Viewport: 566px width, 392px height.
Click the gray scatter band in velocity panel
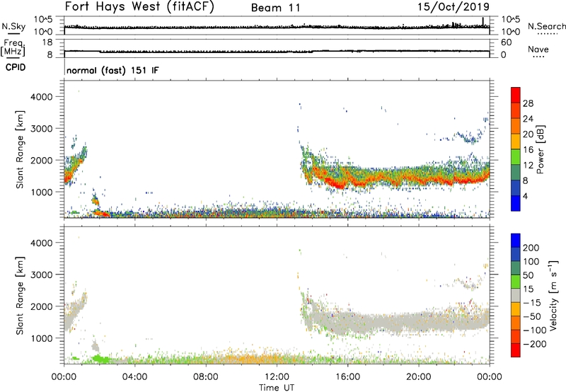[x=397, y=321]
